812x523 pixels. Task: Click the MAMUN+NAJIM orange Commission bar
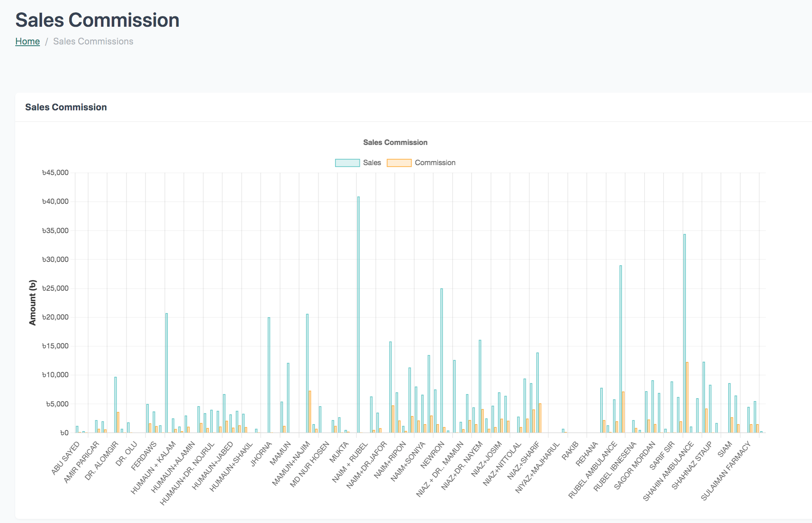tap(310, 412)
